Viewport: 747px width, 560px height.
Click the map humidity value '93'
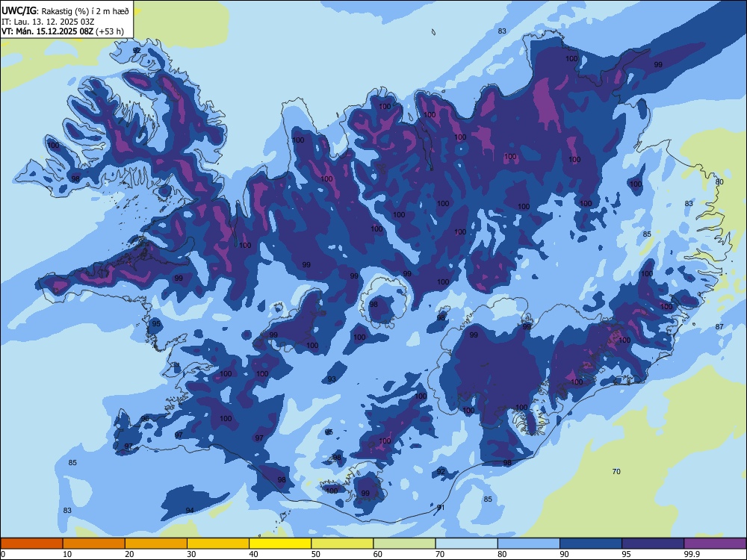coord(332,379)
